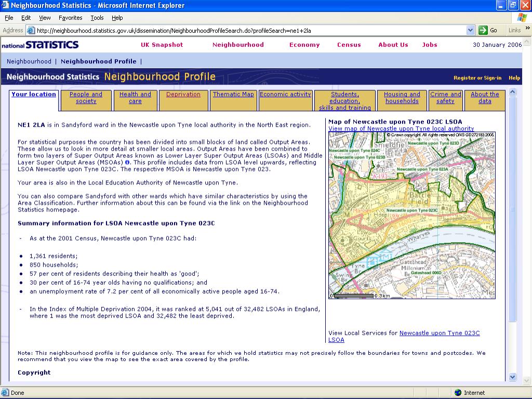Click the Newcastle upon Tyne 023C map image
This screenshot has height=399, width=532.
[x=412, y=216]
